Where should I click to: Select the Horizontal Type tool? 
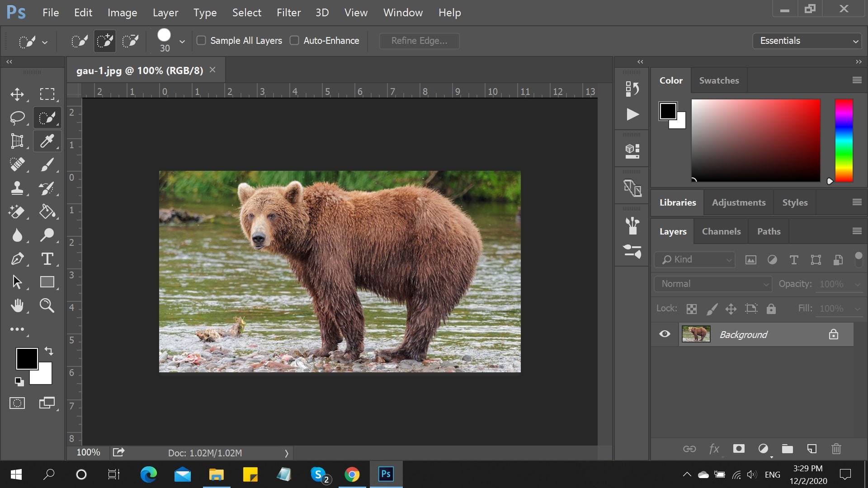pyautogui.click(x=47, y=259)
